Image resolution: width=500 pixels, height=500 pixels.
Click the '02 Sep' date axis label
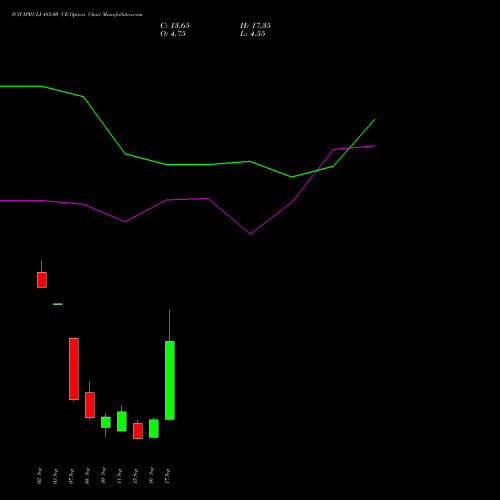39,476
